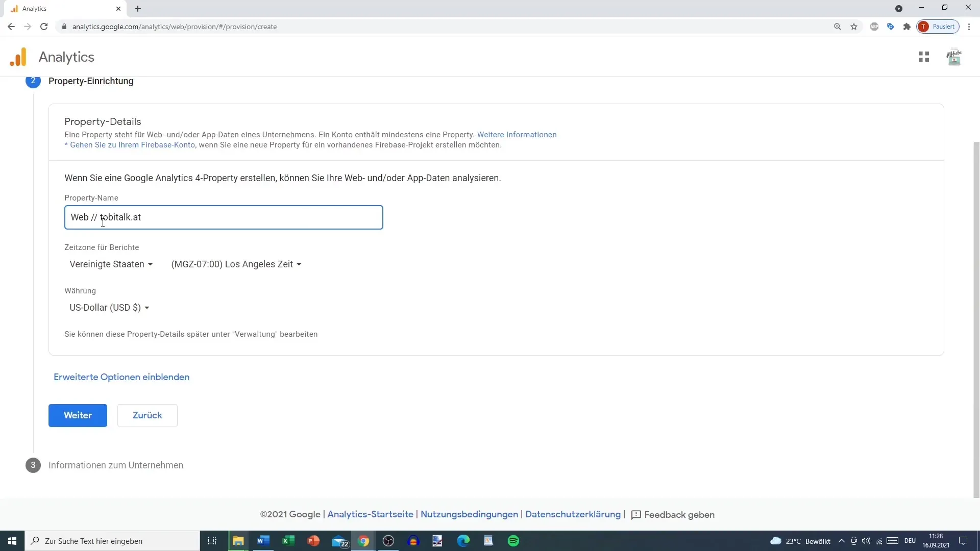This screenshot has width=980, height=551.
Task: Click the Google Analytics logo icon
Action: coord(17,57)
